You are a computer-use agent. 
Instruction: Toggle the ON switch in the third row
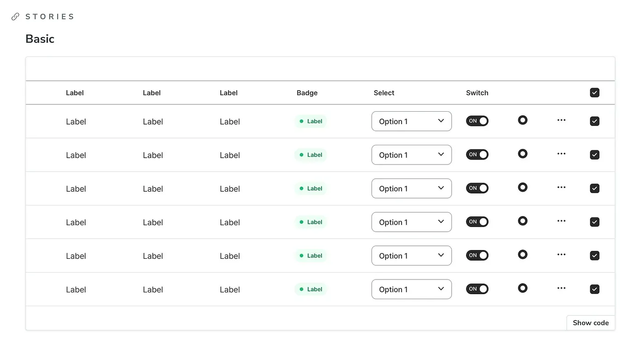pyautogui.click(x=477, y=188)
